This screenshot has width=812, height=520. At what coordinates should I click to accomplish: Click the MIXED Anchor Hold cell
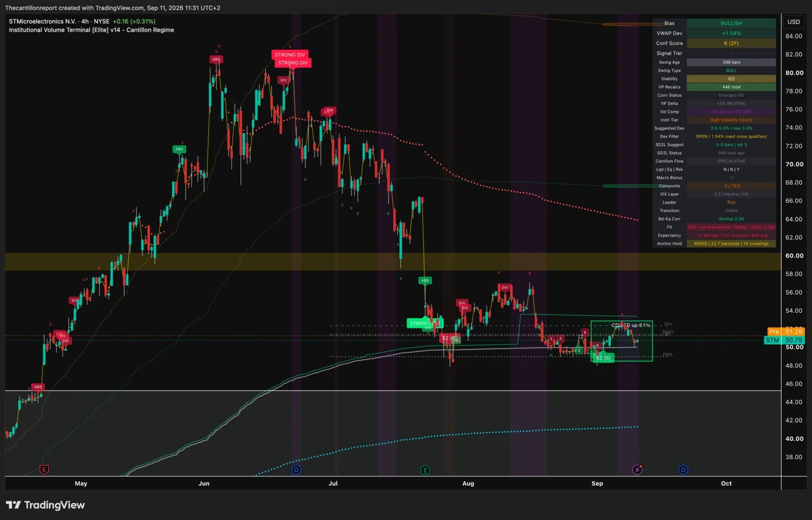coord(731,244)
